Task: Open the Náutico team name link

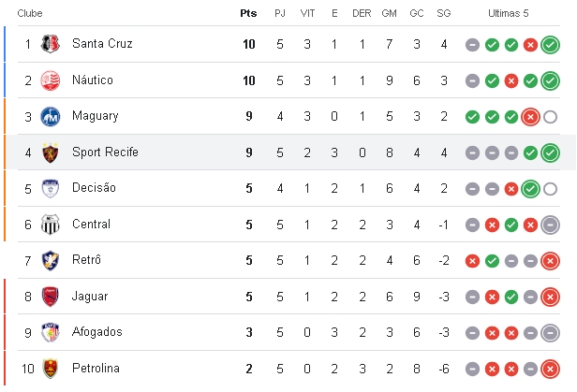Action: tap(93, 80)
